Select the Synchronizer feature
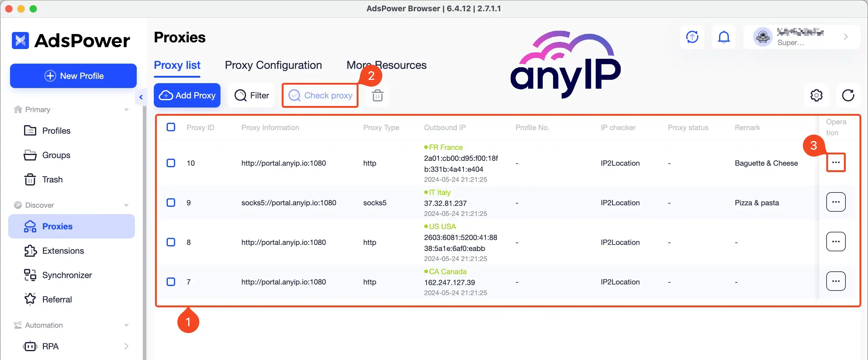 click(x=67, y=275)
